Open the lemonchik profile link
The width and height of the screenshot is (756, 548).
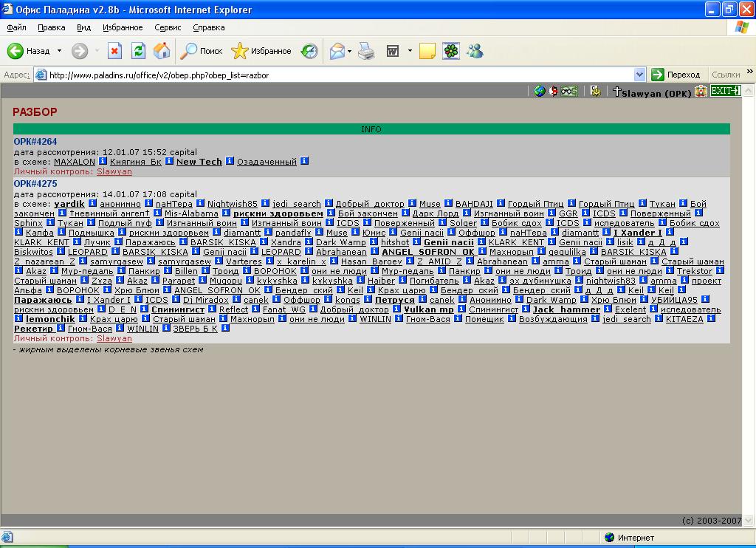(x=50, y=319)
